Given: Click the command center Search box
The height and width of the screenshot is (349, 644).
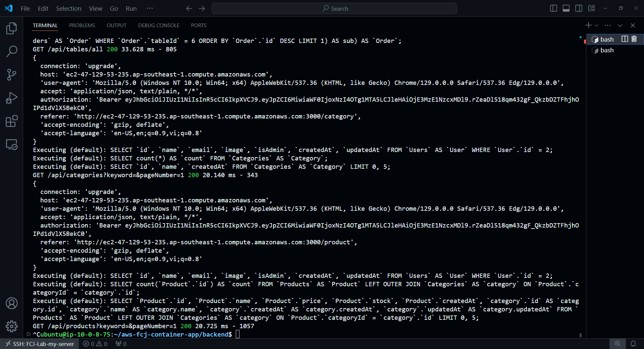Looking at the screenshot, I should pos(334,8).
